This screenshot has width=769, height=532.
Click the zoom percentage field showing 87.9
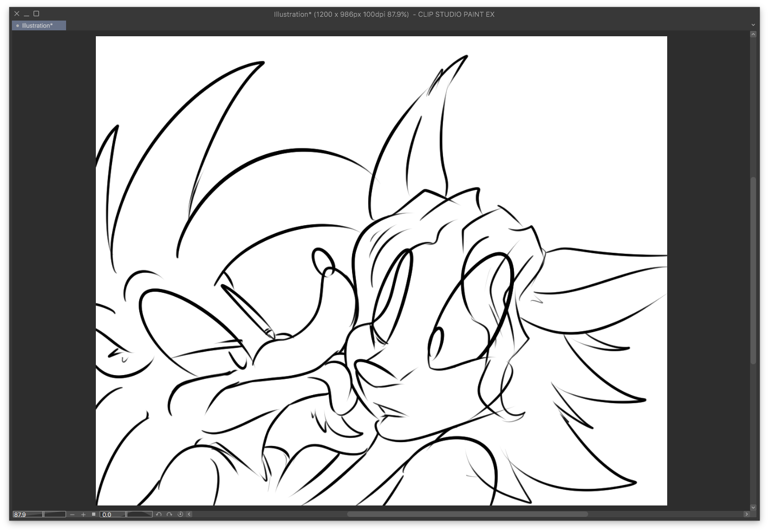tap(28, 514)
